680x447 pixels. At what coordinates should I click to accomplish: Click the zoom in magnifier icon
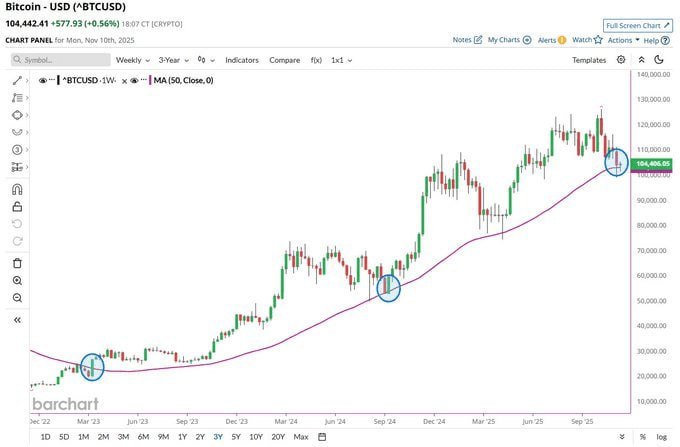click(17, 280)
